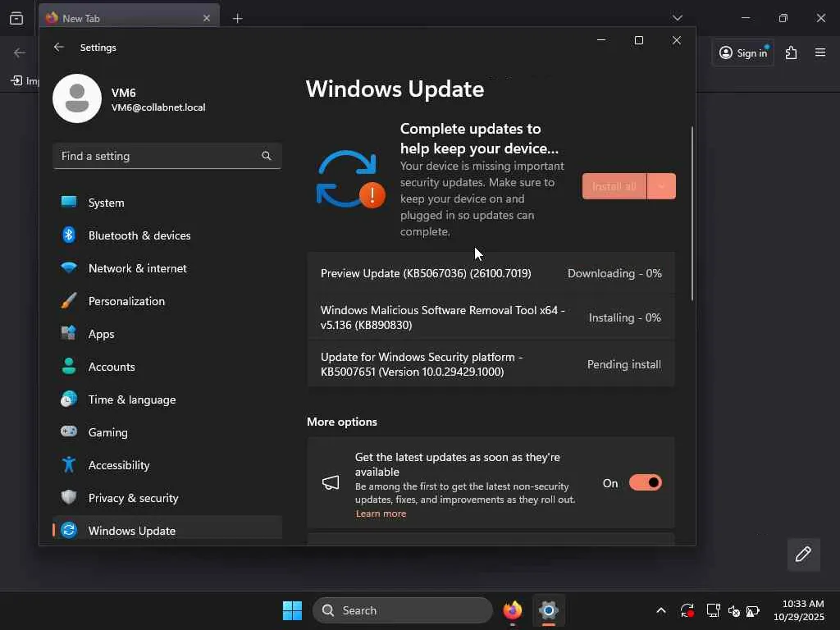840x630 pixels.
Task: Click the battery tray icon
Action: [x=753, y=610]
